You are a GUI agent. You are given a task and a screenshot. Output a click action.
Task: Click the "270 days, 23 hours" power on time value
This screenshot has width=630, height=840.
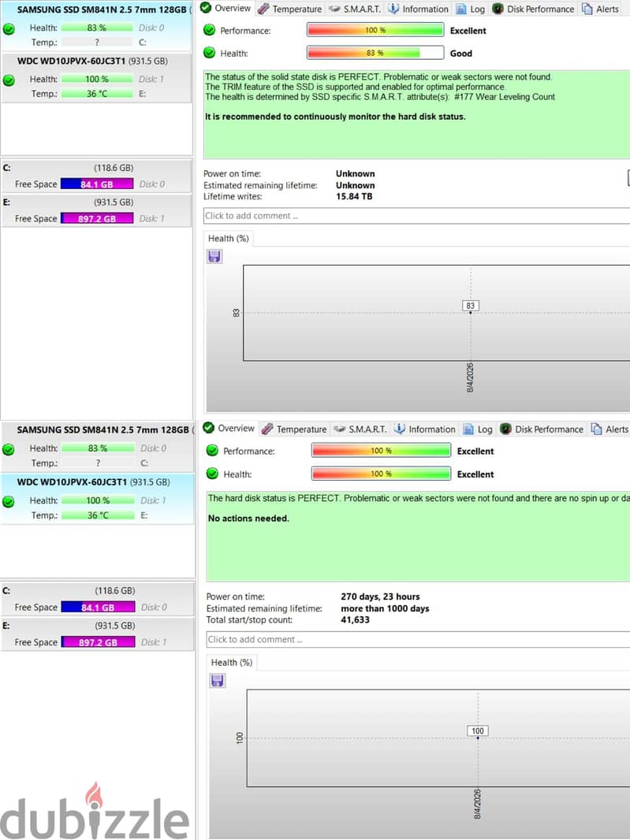click(x=380, y=597)
